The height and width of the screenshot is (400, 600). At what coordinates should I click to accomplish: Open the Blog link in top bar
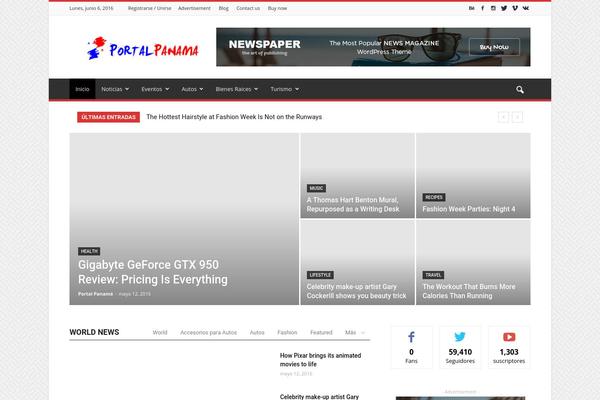click(224, 8)
